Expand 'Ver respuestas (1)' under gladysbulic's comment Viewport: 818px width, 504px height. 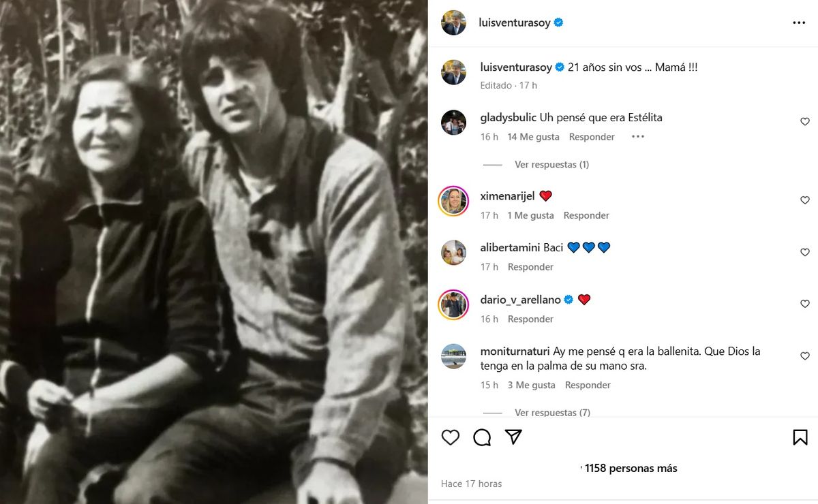coord(551,164)
